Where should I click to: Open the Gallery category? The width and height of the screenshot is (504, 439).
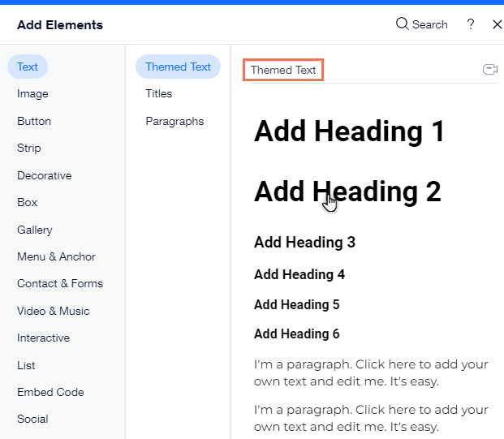click(x=35, y=230)
